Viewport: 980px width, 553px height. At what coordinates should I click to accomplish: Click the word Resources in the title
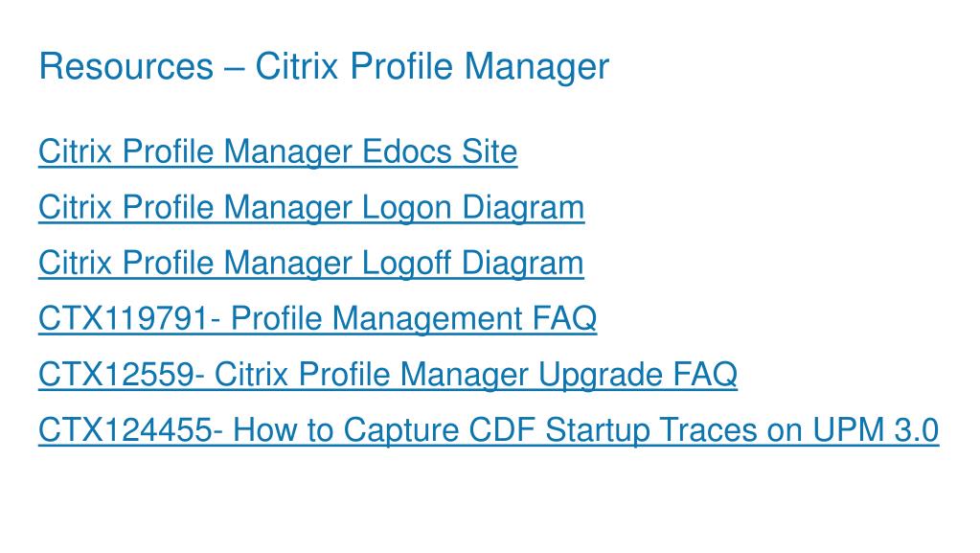point(126,66)
